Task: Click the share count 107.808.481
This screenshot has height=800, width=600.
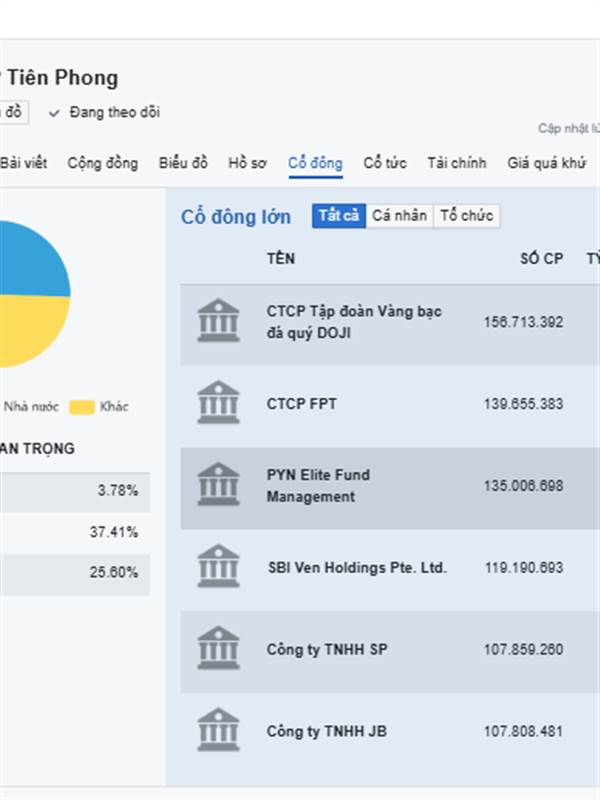Action: [523, 731]
